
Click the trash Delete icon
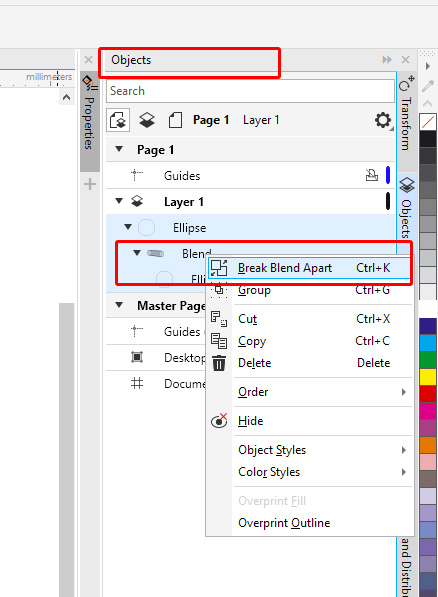pos(219,362)
